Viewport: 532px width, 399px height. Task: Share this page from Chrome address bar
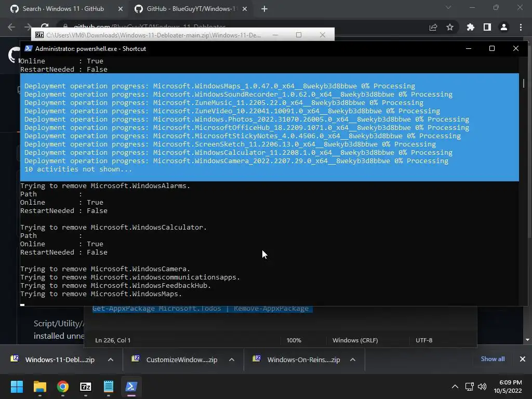(x=433, y=28)
